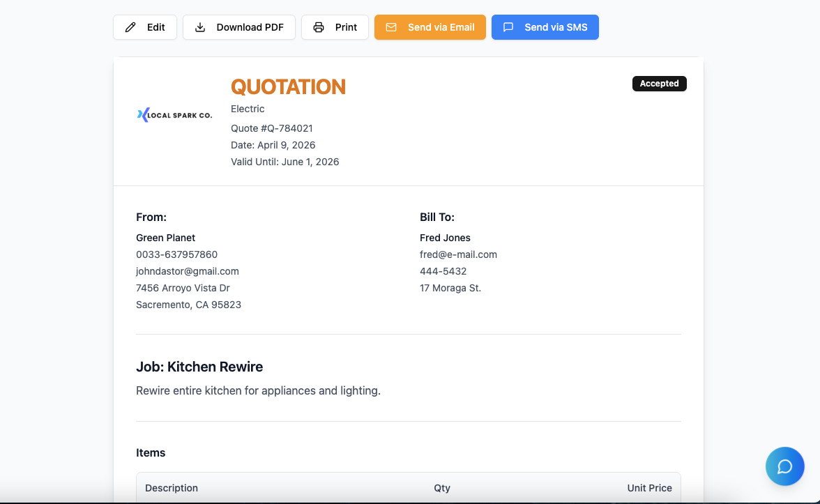Select the Quote #Q-784021 text
820x504 pixels.
click(271, 128)
